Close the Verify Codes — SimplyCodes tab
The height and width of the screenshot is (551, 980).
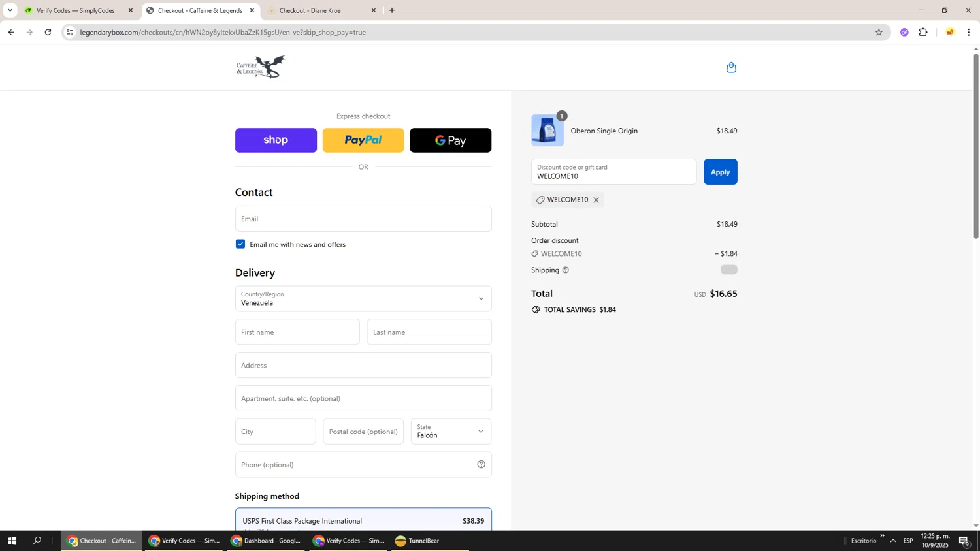[x=131, y=10]
